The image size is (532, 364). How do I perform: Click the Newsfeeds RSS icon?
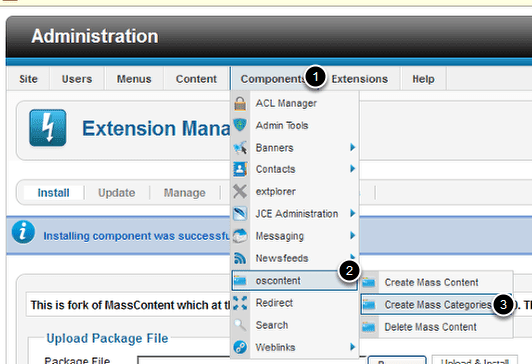click(x=240, y=258)
